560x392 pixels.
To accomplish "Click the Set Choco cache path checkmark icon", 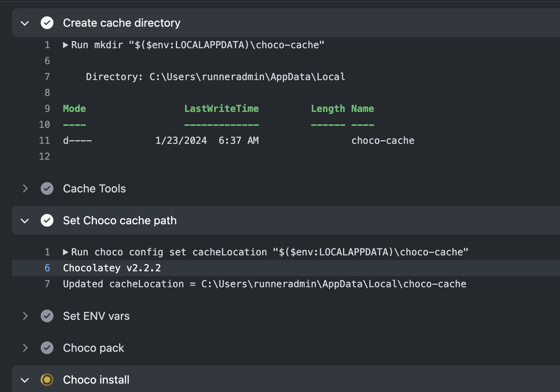I will 47,220.
